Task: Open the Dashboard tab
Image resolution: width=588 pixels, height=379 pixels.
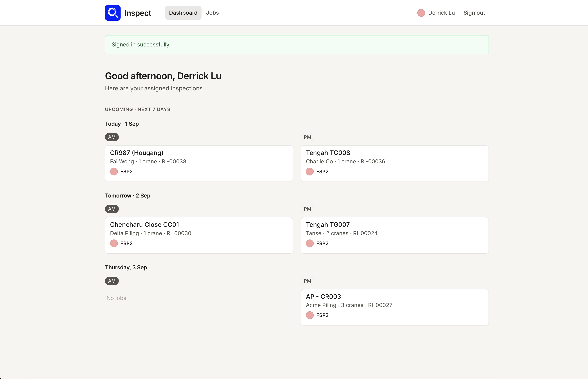Action: tap(183, 13)
